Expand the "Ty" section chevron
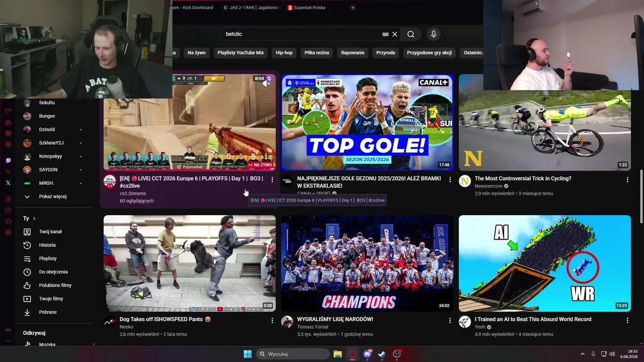Screen dimensions: 644x362 34,218
